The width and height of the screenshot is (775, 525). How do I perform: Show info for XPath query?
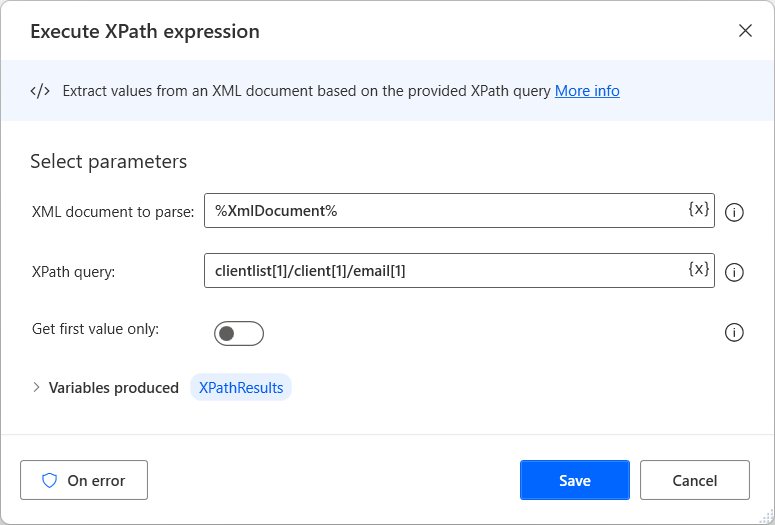click(x=734, y=272)
